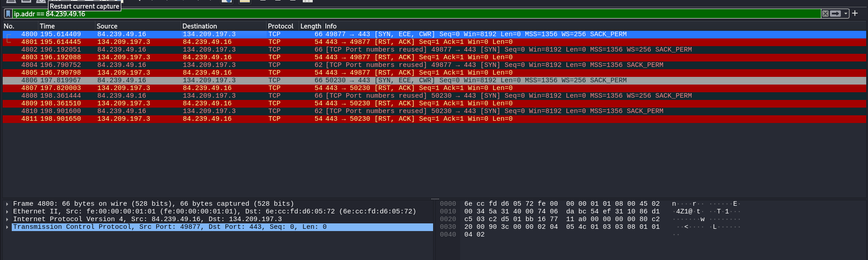The image size is (868, 260).
Task: Expand the Frame 4800 details tree
Action: 7,204
